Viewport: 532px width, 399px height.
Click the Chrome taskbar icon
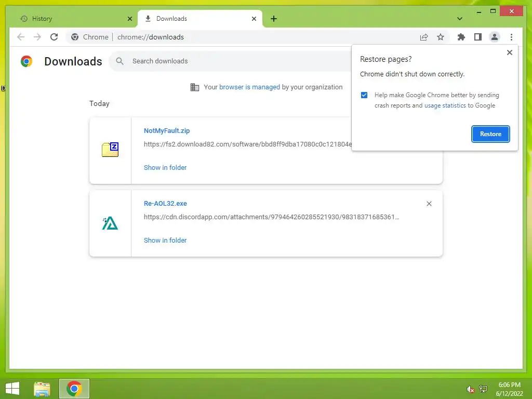click(74, 389)
